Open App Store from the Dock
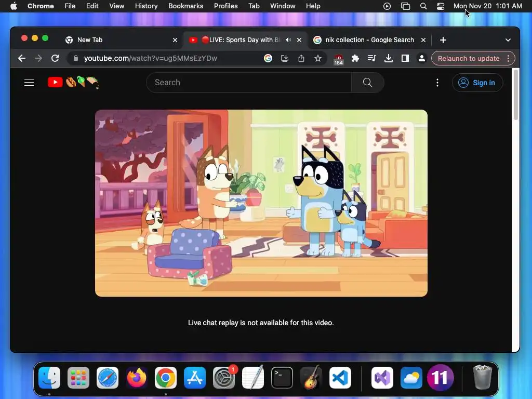The width and height of the screenshot is (532, 399). pyautogui.click(x=195, y=378)
